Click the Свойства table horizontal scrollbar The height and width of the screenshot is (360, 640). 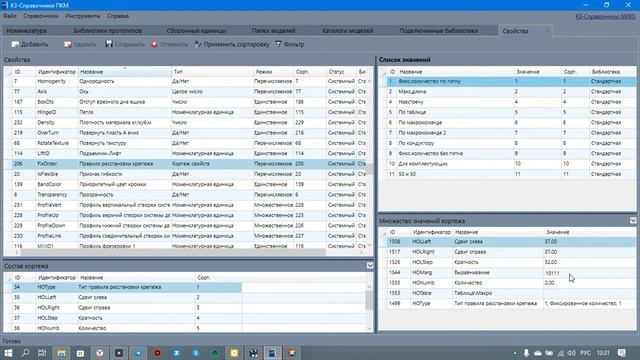(173, 252)
